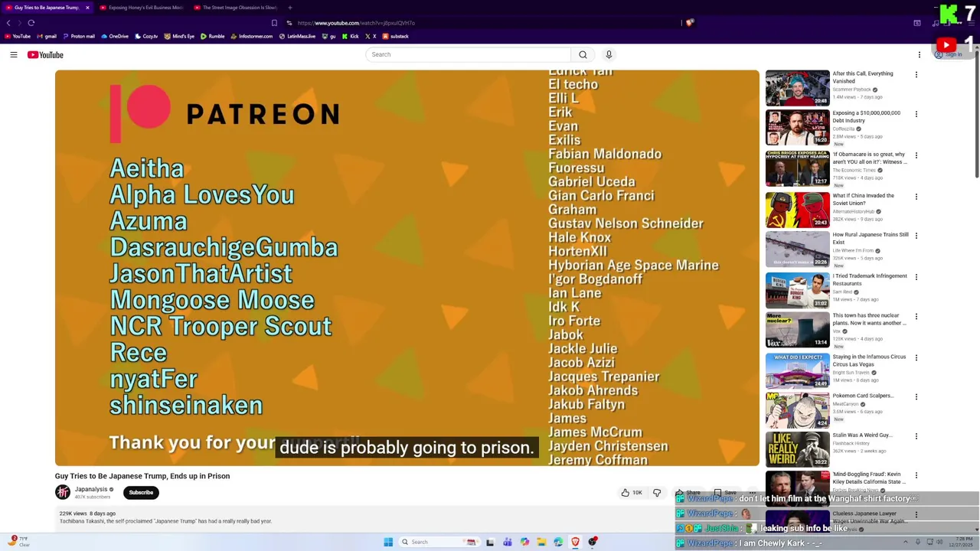Click the video player area
This screenshot has width=980, height=551.
coord(407,268)
